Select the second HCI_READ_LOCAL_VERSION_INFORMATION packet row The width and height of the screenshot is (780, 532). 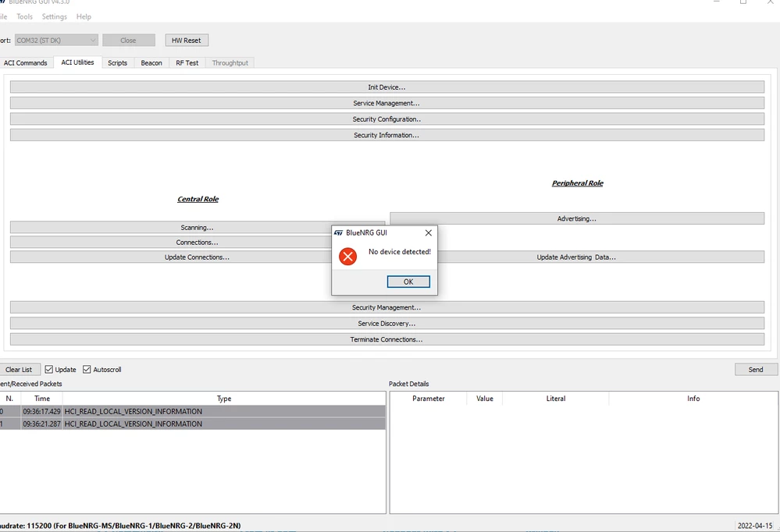[193, 424]
